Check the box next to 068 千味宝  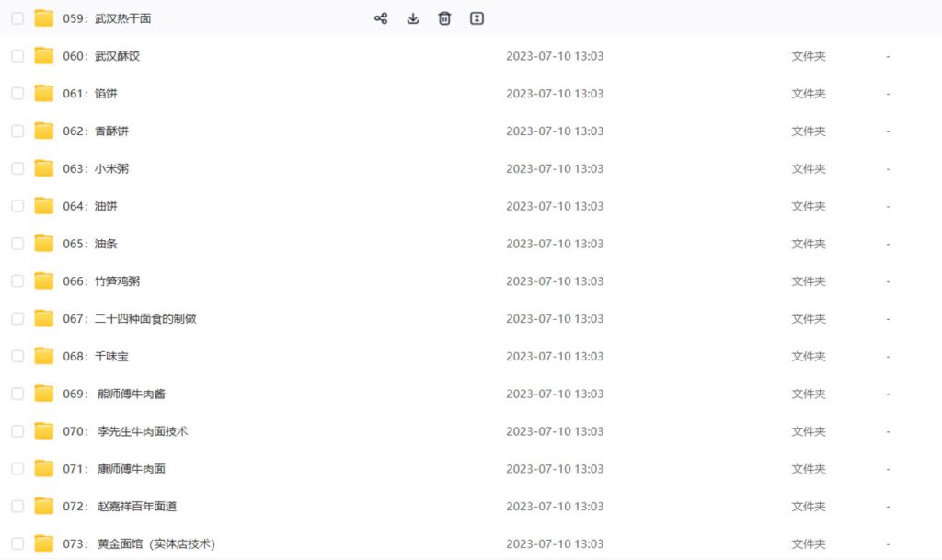(17, 356)
